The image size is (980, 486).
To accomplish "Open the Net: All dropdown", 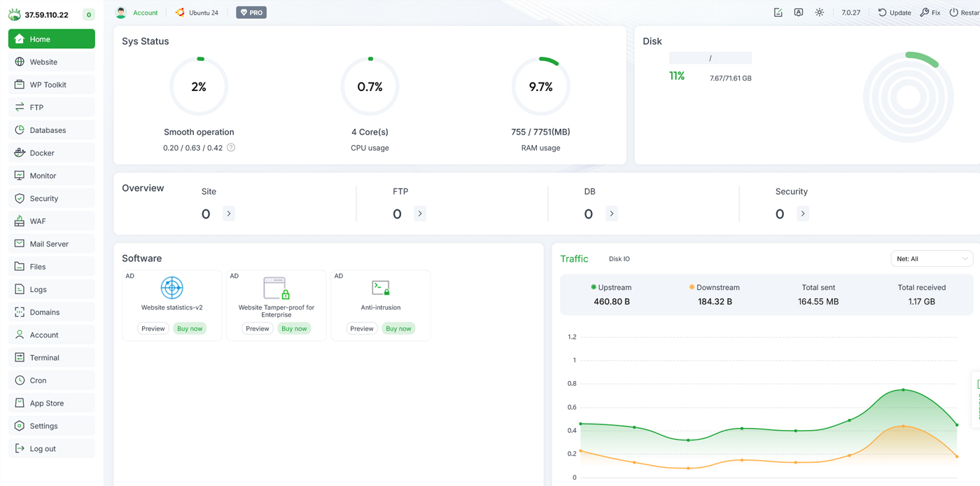I will click(x=931, y=258).
